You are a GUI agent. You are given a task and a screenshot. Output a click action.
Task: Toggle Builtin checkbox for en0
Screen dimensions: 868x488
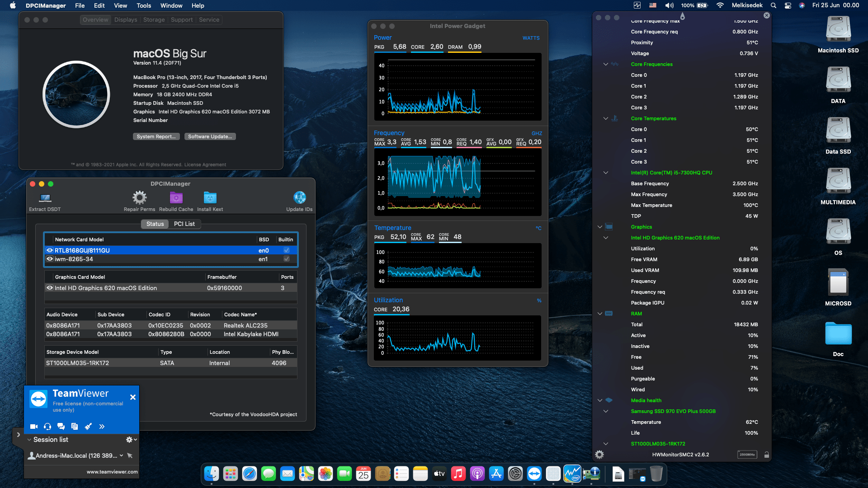coord(286,250)
